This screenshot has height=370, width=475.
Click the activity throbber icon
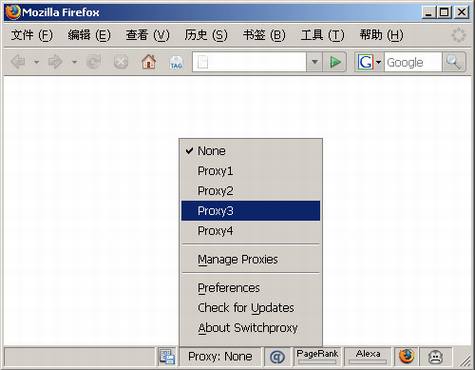pyautogui.click(x=458, y=35)
